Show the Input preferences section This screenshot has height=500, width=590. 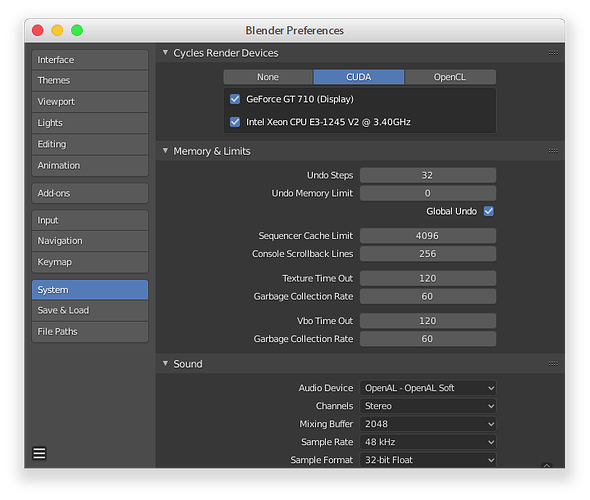(90, 220)
